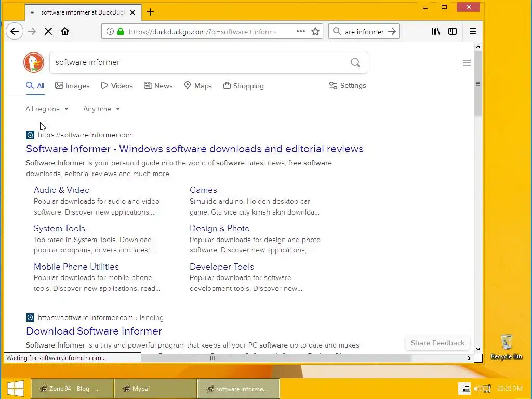Click the favicon beside the landing page result
The height and width of the screenshot is (399, 532).
[x=30, y=317]
